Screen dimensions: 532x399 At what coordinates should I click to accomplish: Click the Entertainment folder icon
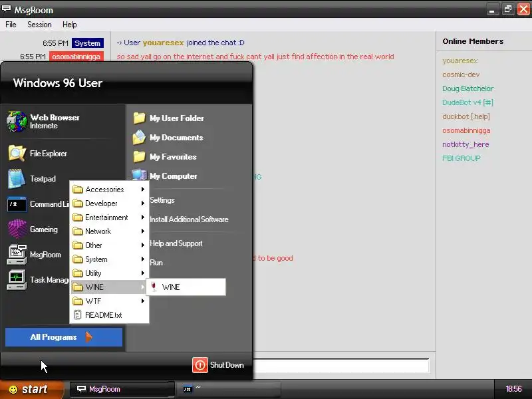[78, 217]
